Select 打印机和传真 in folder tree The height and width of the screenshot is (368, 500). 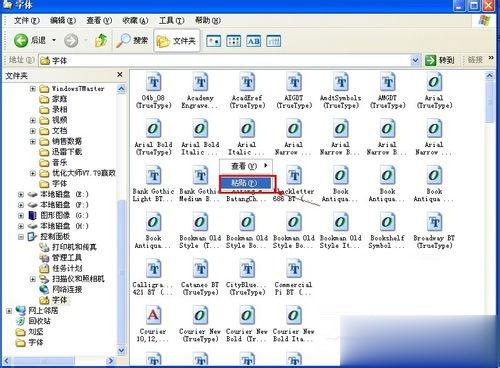[74, 247]
